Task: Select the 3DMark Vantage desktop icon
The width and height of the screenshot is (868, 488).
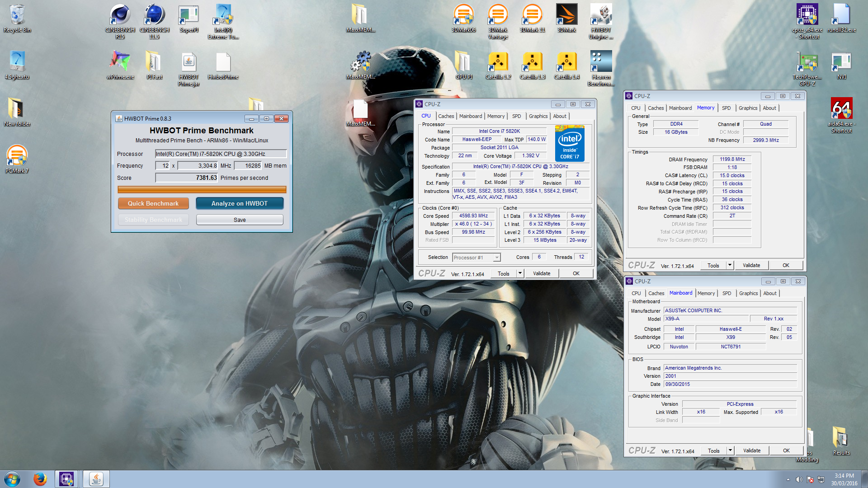Action: pyautogui.click(x=498, y=22)
